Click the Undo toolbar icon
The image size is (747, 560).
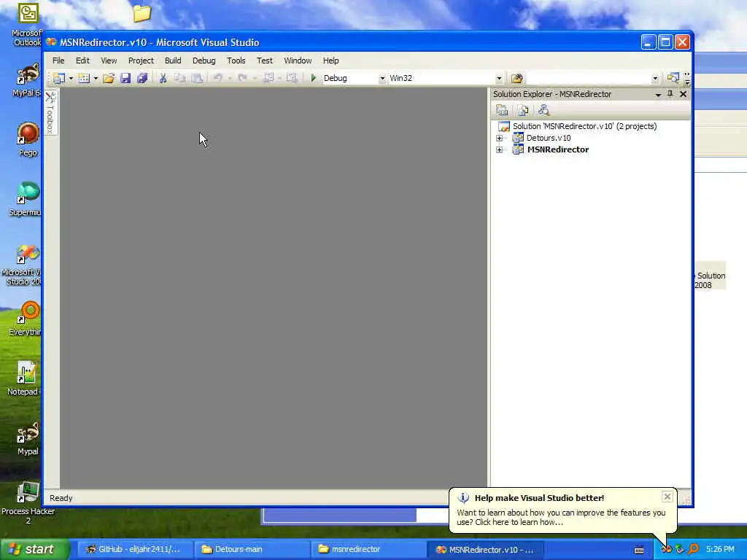click(x=217, y=78)
